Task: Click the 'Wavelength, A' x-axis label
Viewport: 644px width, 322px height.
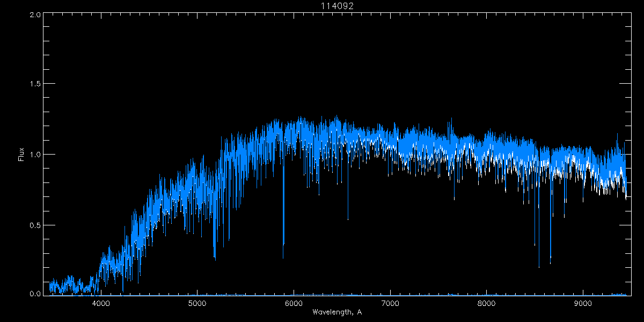Action: [x=336, y=312]
